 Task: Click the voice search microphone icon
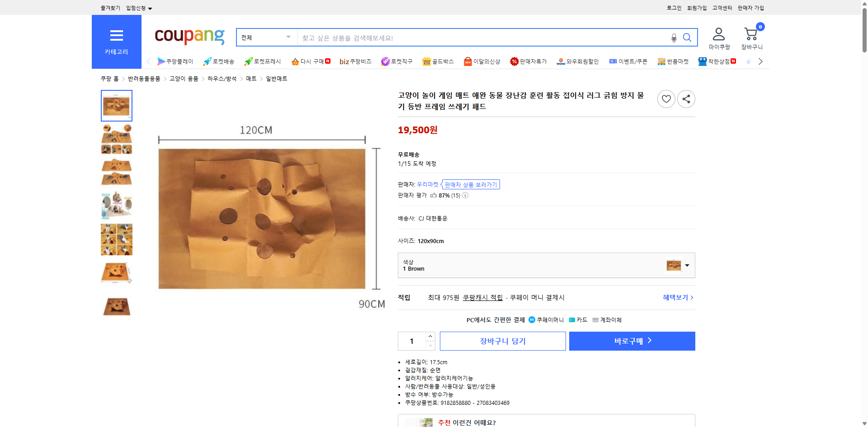(673, 38)
